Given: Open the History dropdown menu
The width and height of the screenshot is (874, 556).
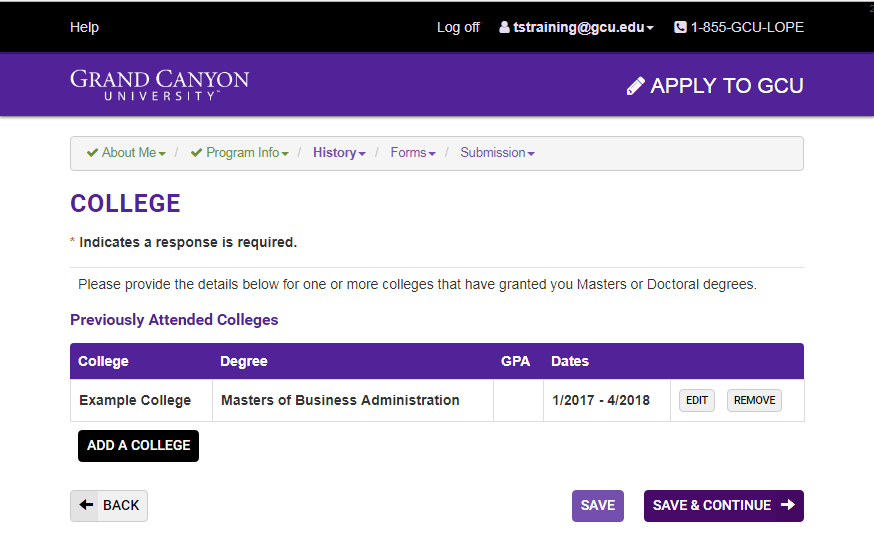Looking at the screenshot, I should pyautogui.click(x=339, y=153).
